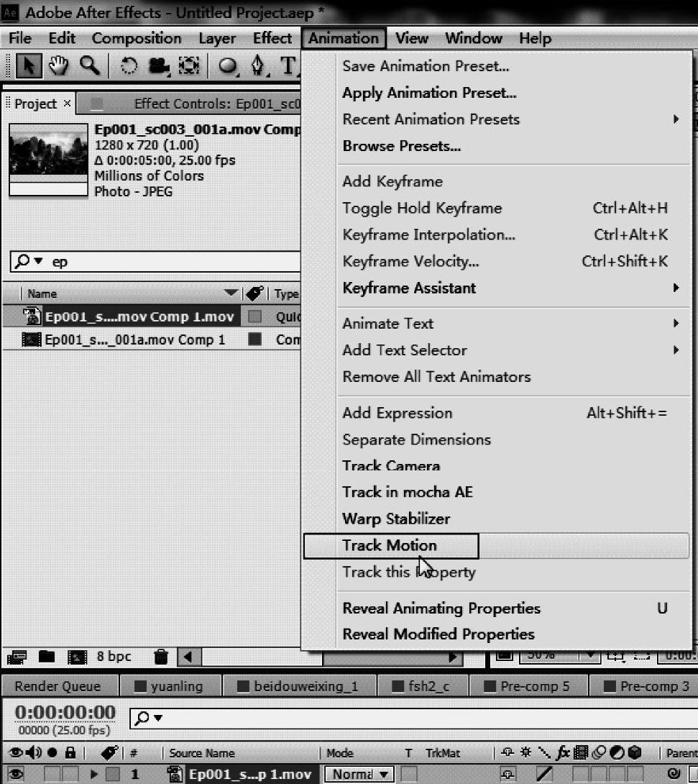Click the Interpret Footage icon in Project panel
Screen dimensions: 698x784
(17, 657)
